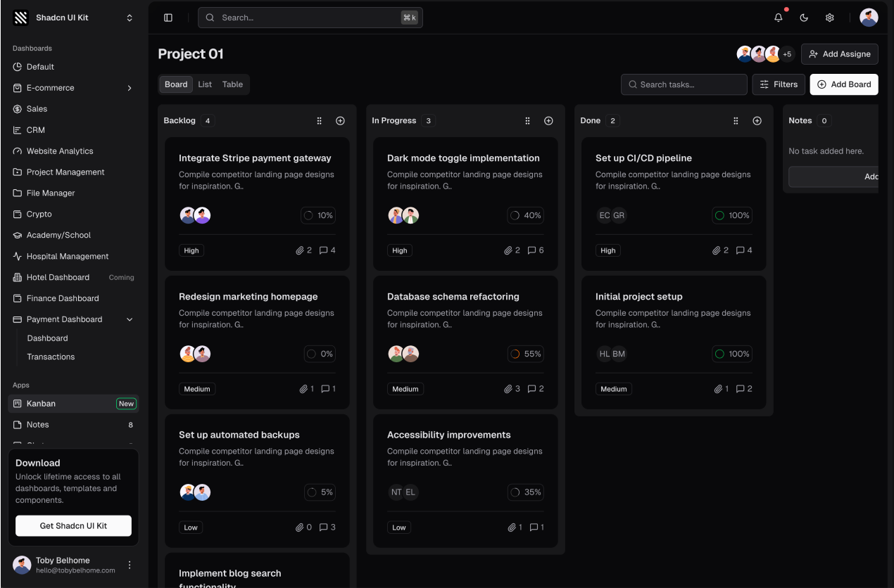Open Set up automated backups card title
Viewport: 894px width, 588px height.
[x=239, y=435]
